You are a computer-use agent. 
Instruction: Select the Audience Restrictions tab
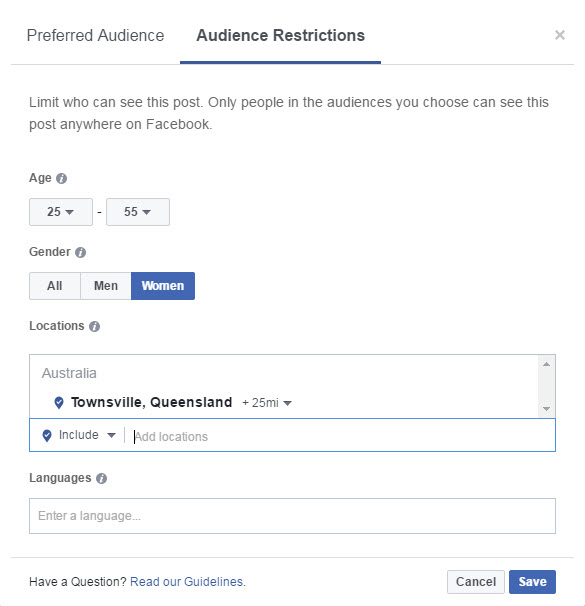point(281,36)
